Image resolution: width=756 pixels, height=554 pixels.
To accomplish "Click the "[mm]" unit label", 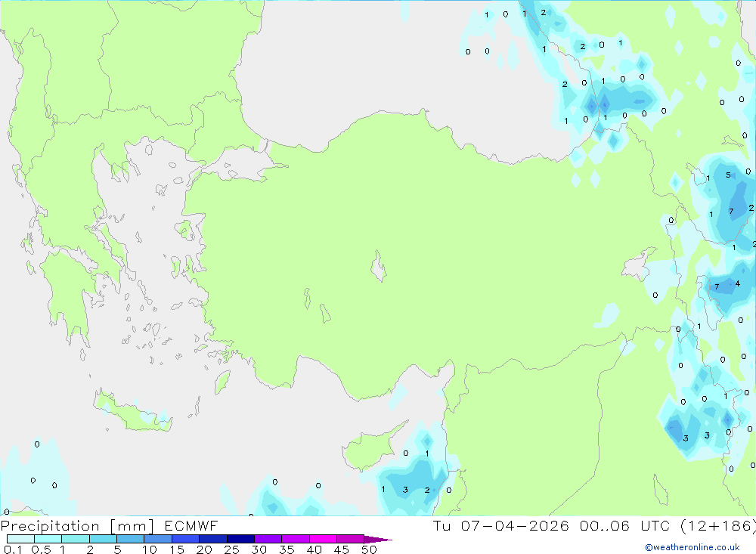I will coord(132,525).
